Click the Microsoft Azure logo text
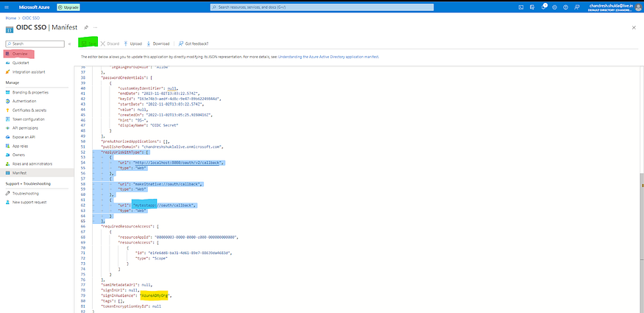The image size is (644, 313). pyautogui.click(x=35, y=7)
